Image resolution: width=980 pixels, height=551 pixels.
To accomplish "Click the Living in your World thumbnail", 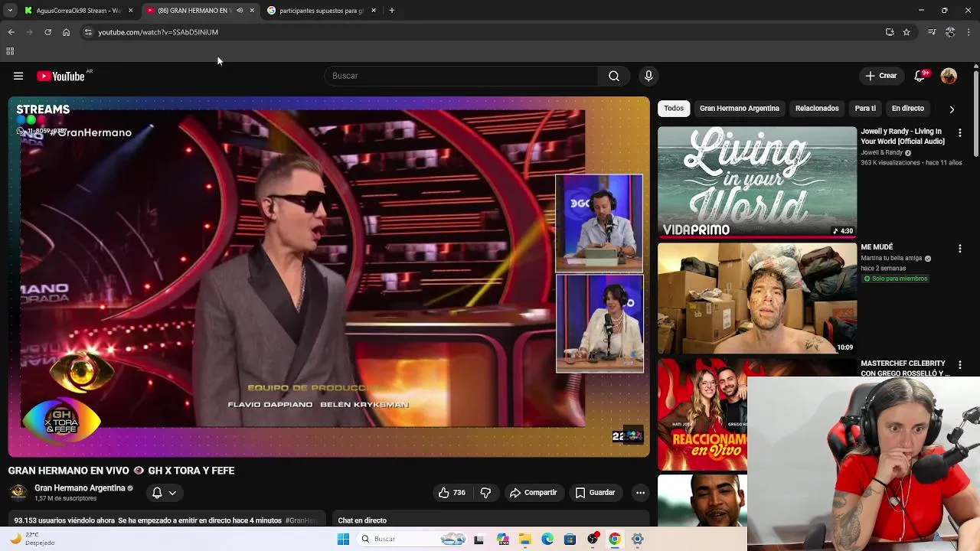I will tap(757, 182).
